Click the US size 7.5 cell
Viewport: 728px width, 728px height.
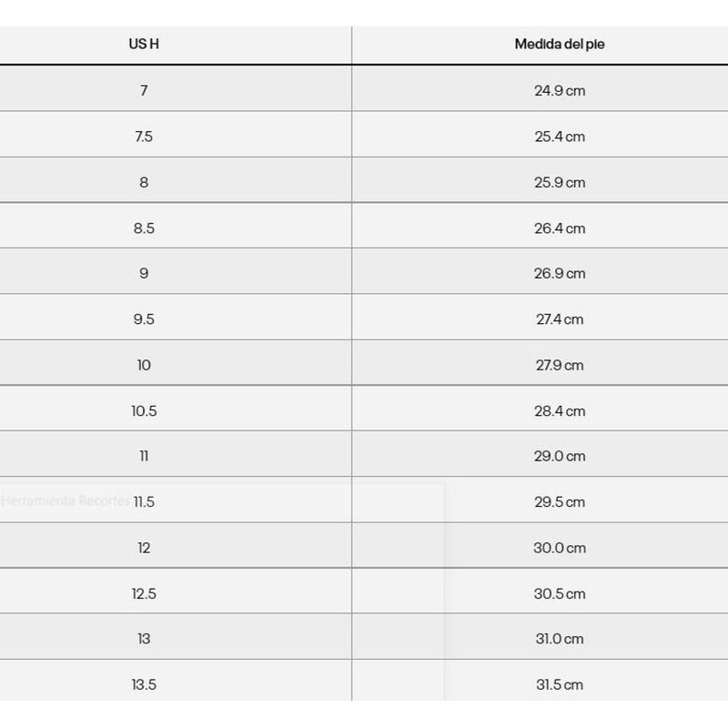144,136
